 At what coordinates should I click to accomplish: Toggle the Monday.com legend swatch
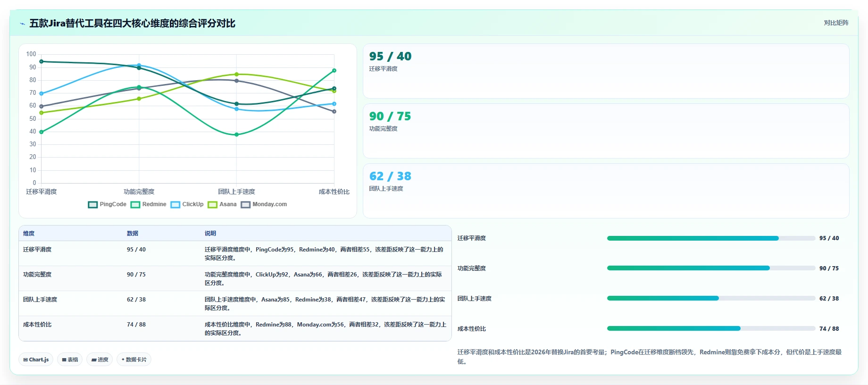tap(246, 205)
